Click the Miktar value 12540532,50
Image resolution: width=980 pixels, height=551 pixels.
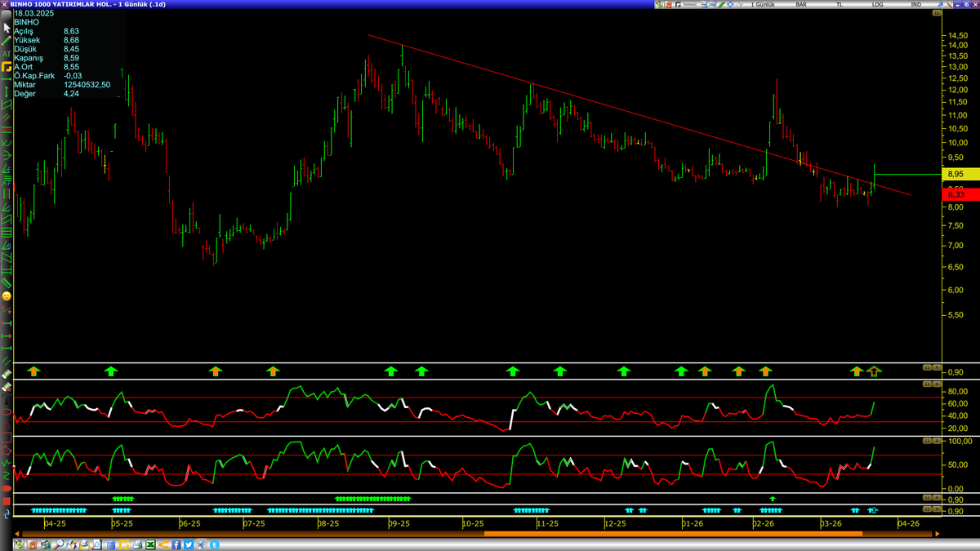pyautogui.click(x=87, y=85)
